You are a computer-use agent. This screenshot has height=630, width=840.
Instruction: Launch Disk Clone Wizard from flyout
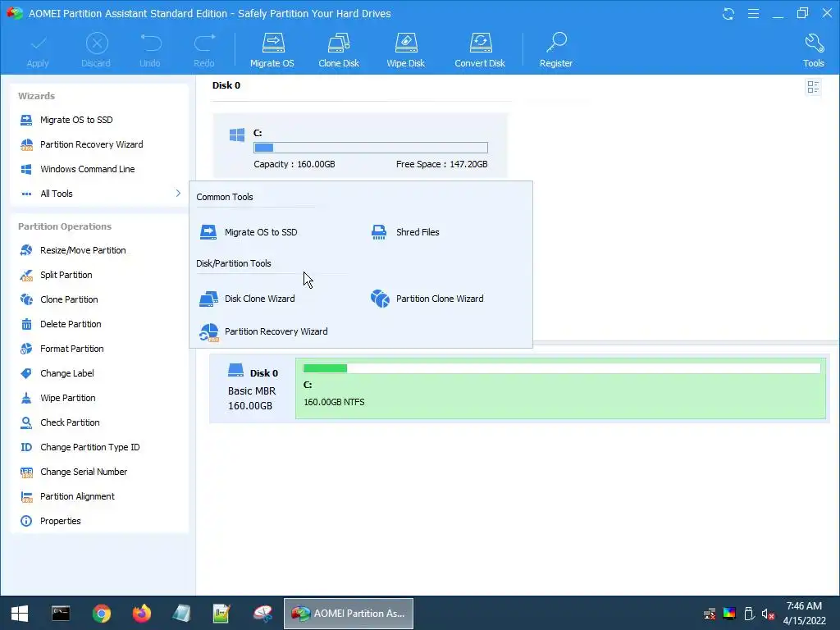point(247,299)
